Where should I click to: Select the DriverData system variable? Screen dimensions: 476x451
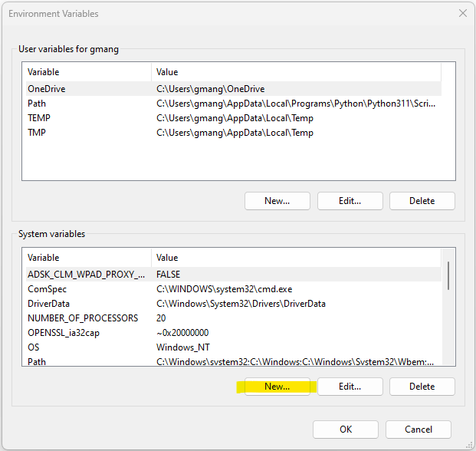[x=234, y=304]
